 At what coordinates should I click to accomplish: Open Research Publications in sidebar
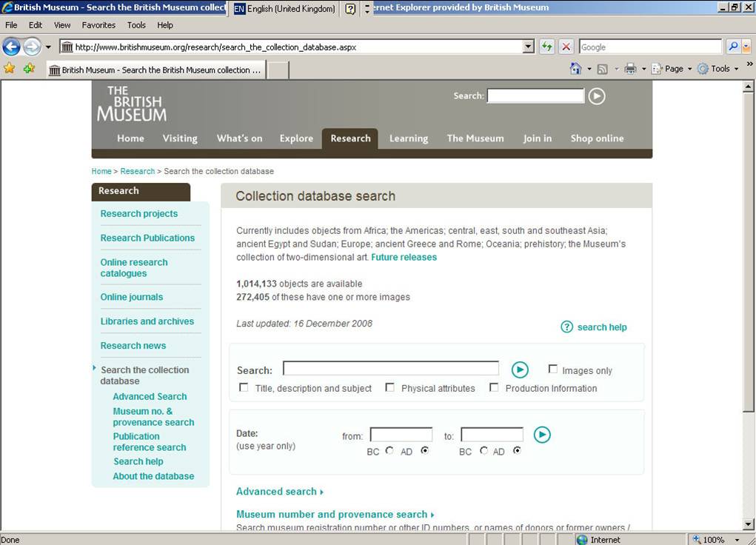(x=147, y=238)
